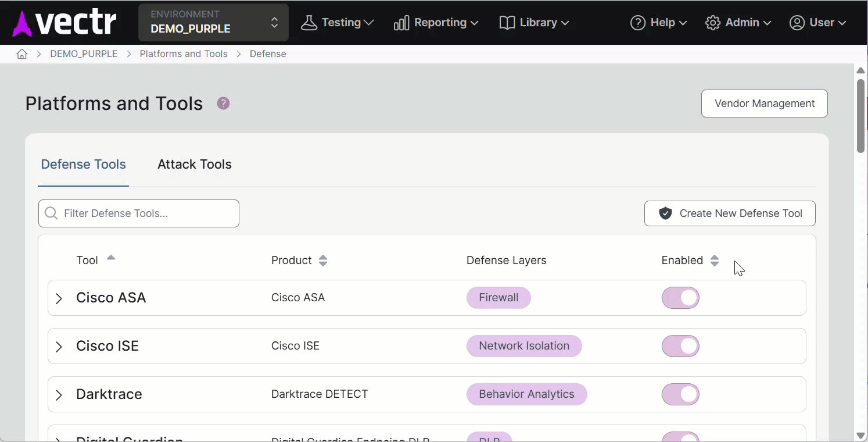
Task: Turn off the Darktrace enabled switch
Action: tap(680, 394)
